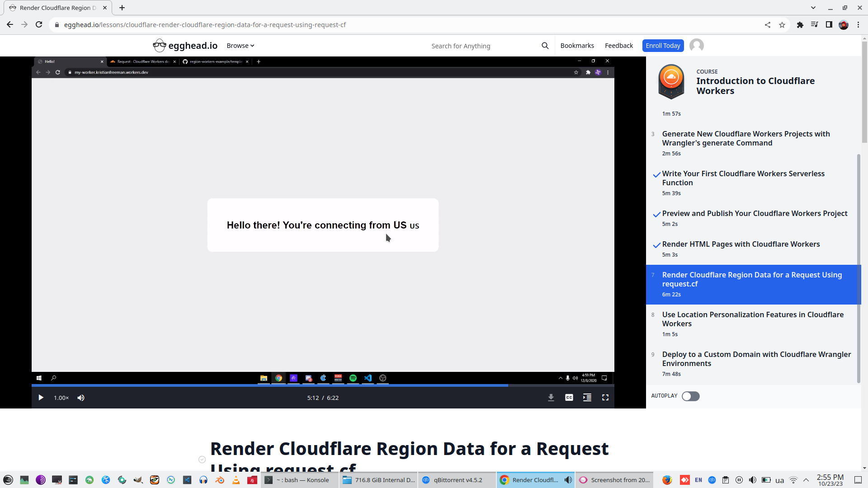This screenshot has width=868, height=488.
Task: Mark lesson complete checkbox beside title
Action: tap(202, 460)
